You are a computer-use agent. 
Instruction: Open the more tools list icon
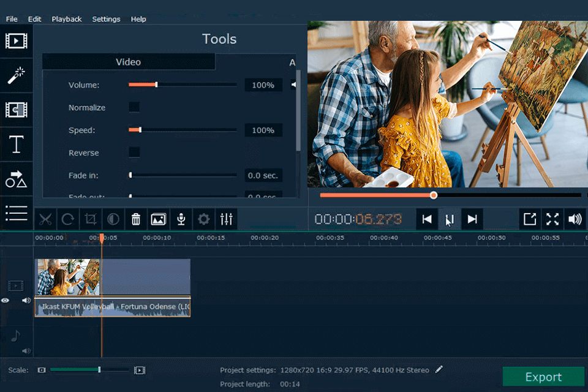(x=16, y=213)
